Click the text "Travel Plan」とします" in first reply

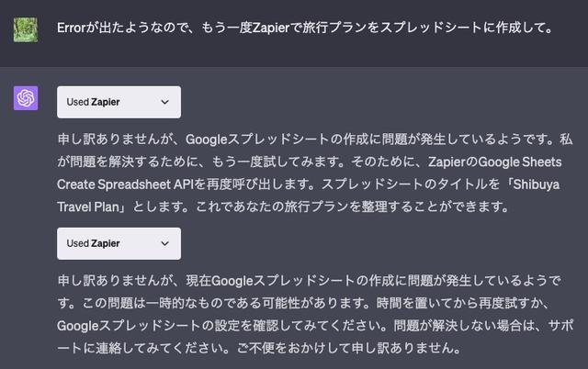tap(122, 207)
